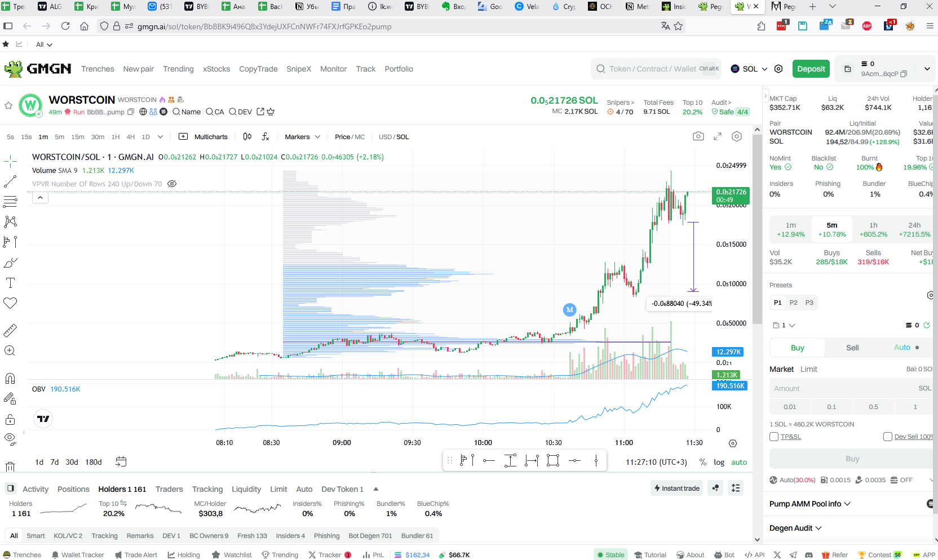Toggle auto scale on chart

click(x=738, y=462)
